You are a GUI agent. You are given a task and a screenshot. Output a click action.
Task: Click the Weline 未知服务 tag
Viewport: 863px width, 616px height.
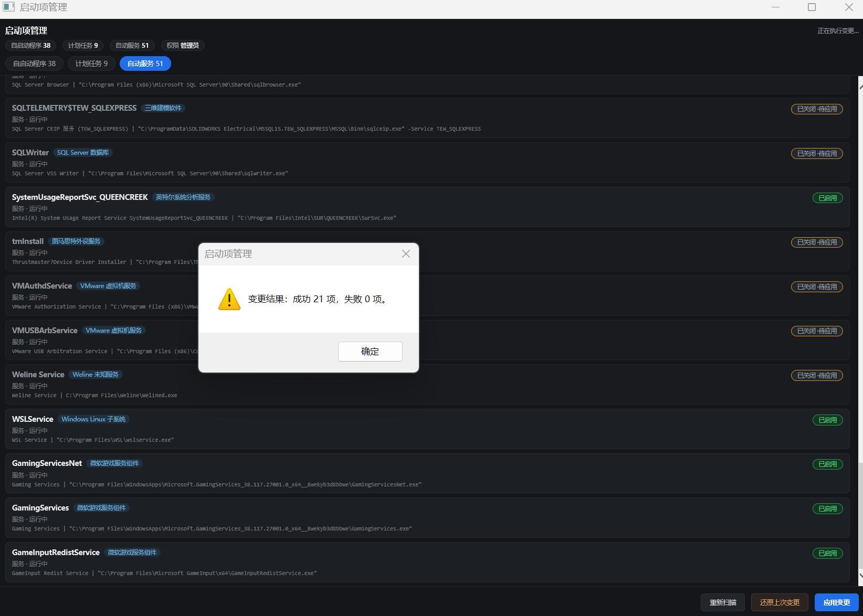tap(96, 375)
